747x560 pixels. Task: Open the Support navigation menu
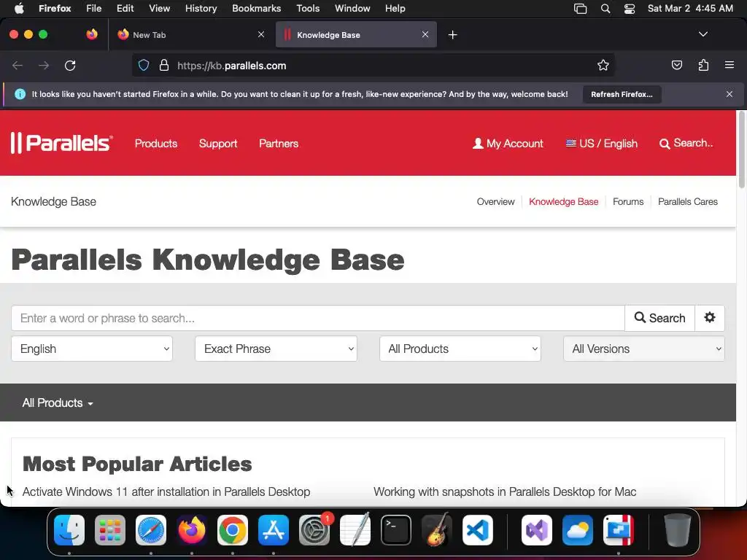coord(217,144)
